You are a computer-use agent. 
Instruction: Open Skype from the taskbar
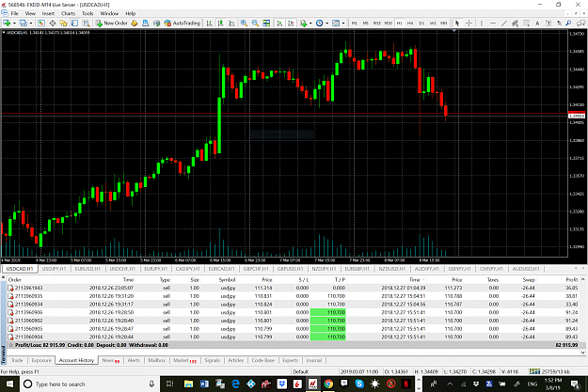[x=359, y=384]
